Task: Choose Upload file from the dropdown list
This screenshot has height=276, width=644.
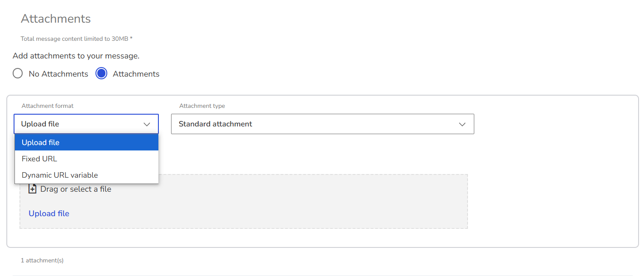Action: pos(86,142)
